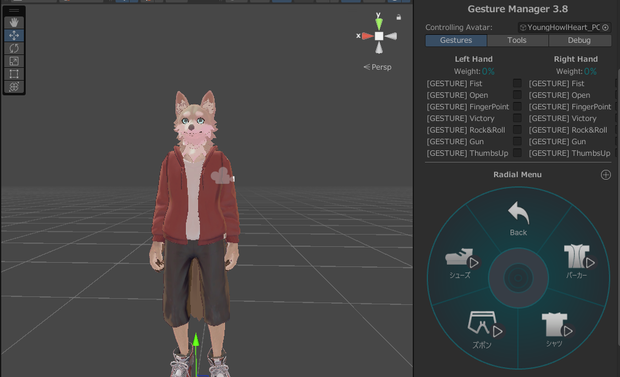
Task: Select the combined Transform tool
Action: tap(14, 87)
